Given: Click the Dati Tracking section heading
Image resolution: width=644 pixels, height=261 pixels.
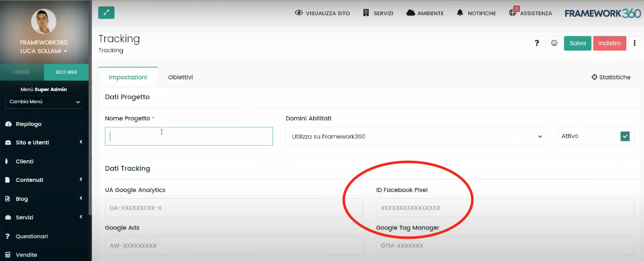Looking at the screenshot, I should pyautogui.click(x=128, y=168).
